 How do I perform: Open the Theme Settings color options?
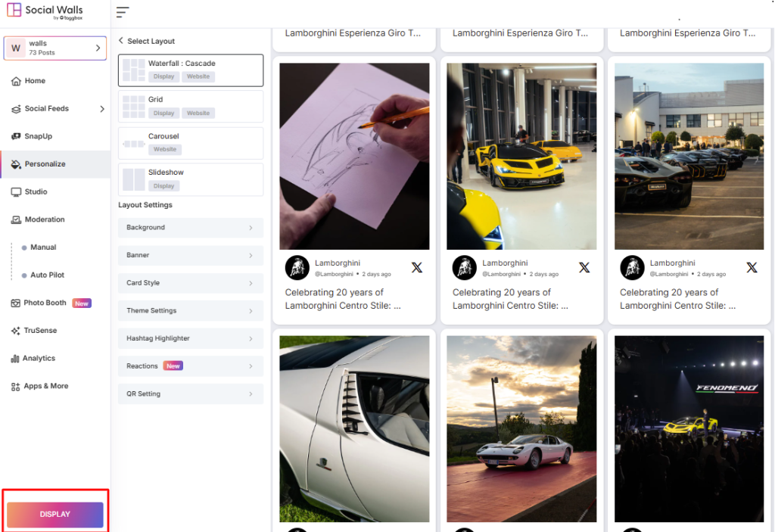tap(191, 311)
